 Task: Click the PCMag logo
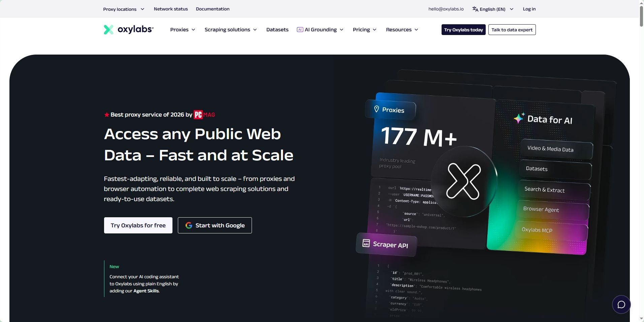tap(204, 115)
